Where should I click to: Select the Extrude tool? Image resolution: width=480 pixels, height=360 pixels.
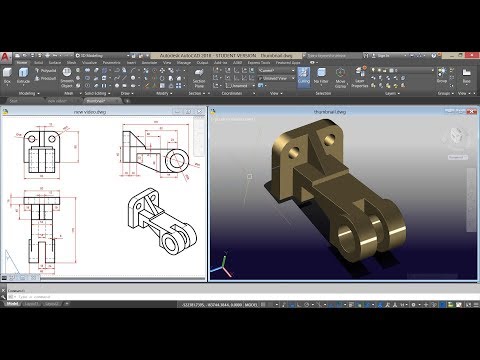point(23,75)
